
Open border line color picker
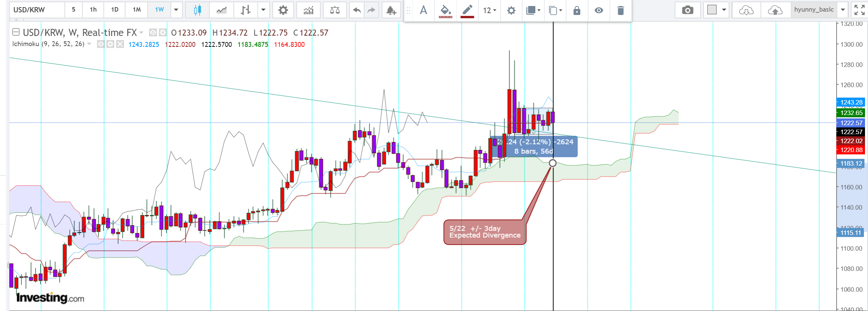467,10
